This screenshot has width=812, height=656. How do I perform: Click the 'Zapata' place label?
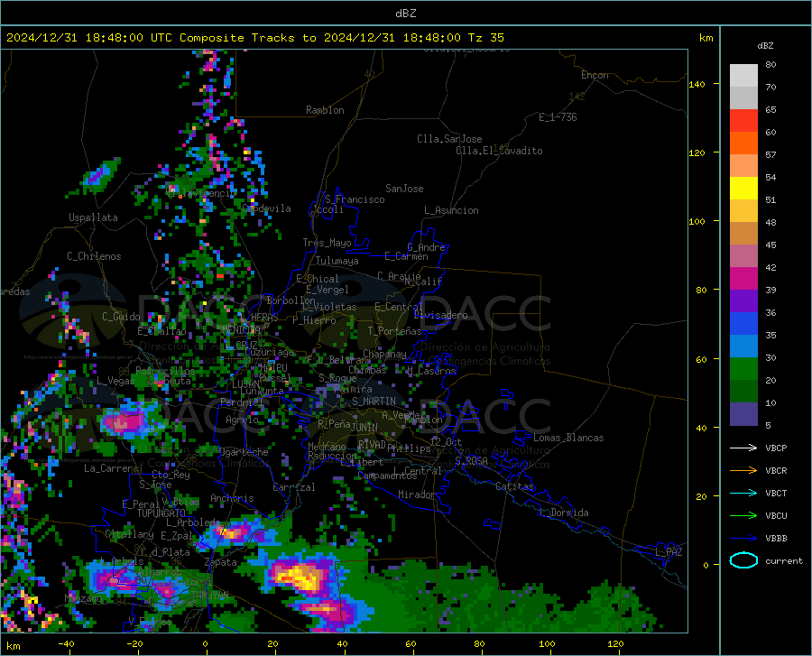tap(221, 562)
